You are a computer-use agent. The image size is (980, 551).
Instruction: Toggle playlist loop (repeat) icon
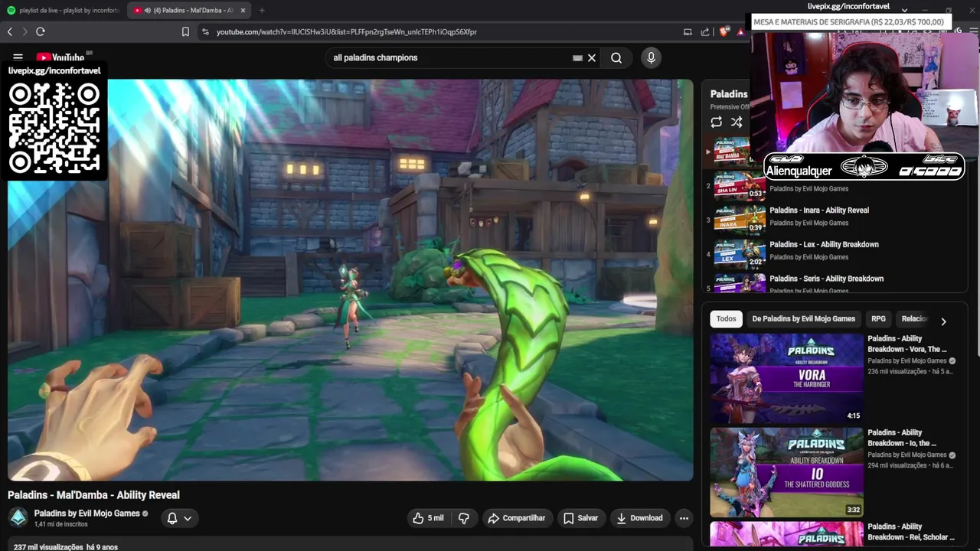tap(717, 122)
